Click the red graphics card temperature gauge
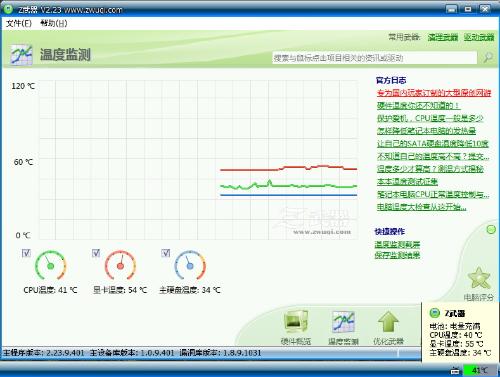This screenshot has width=500, height=377. tap(120, 266)
